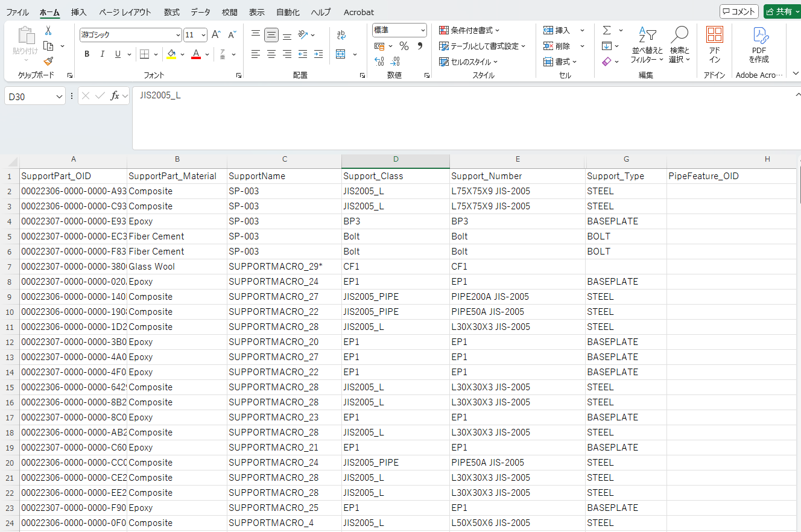Toggle italic formatting
This screenshot has width=801, height=532.
103,54
